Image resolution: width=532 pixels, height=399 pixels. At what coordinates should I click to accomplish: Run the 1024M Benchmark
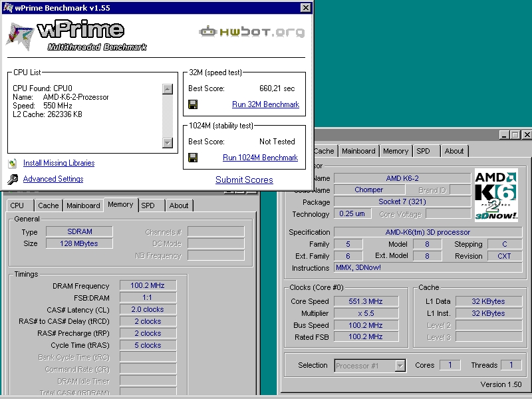point(260,158)
